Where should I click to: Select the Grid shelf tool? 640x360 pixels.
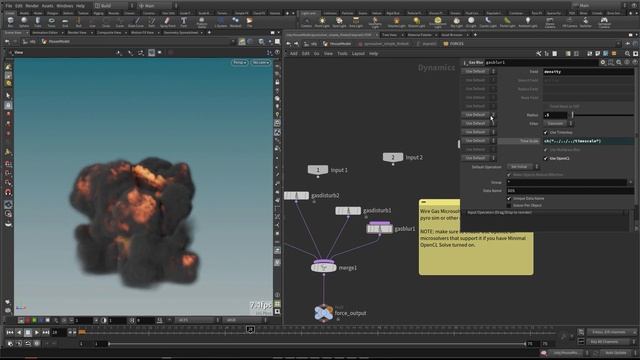pos(65,22)
